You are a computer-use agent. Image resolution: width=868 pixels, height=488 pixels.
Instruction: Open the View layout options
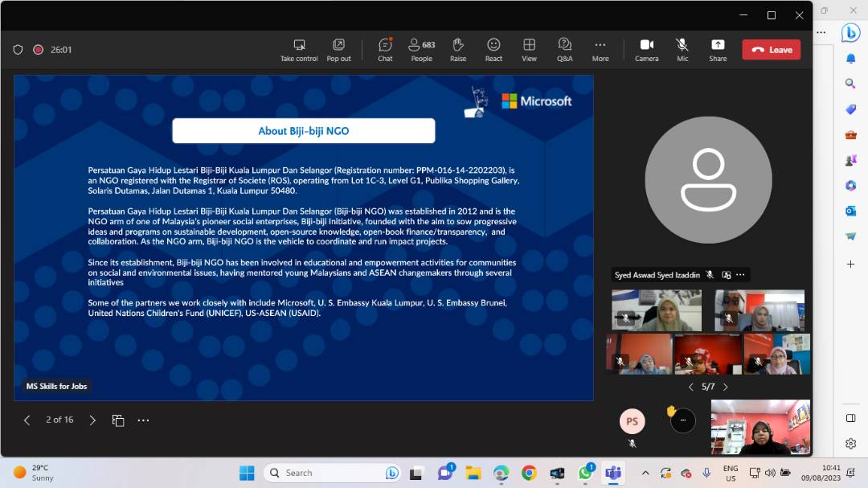point(529,50)
